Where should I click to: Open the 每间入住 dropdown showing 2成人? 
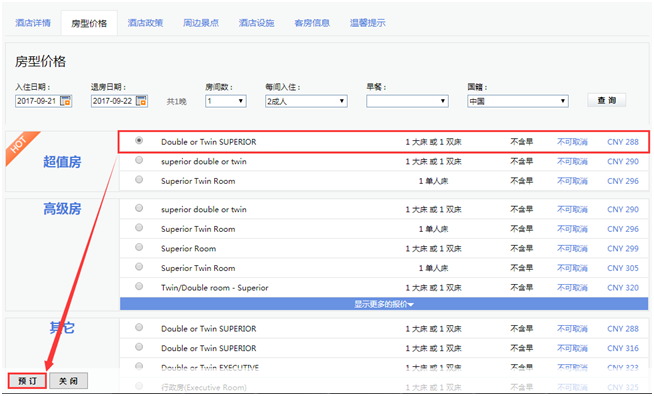click(x=306, y=101)
